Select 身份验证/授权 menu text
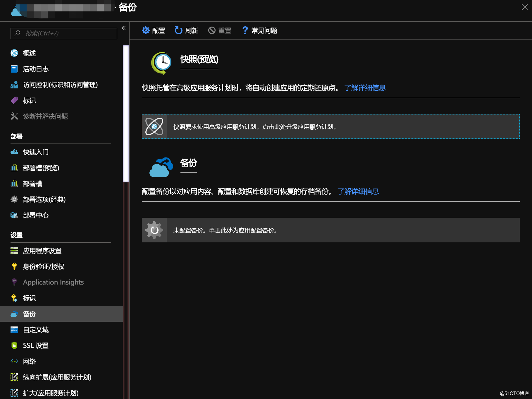Screen dimensions: 532x399 coord(44,266)
